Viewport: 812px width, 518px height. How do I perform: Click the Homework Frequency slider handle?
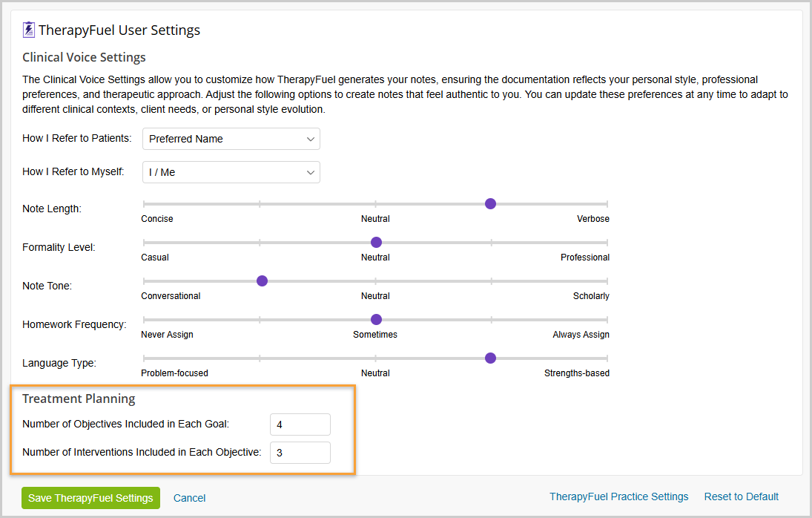coord(377,319)
